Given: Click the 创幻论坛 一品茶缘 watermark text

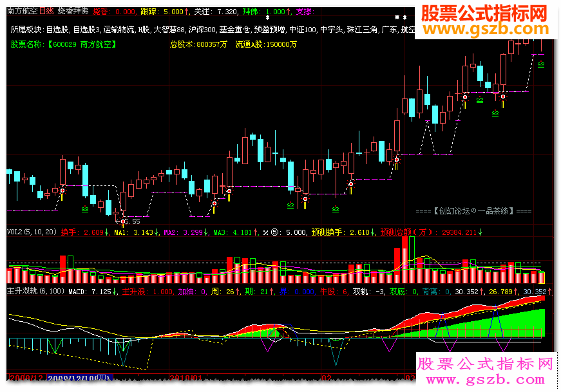Looking at the screenshot, I should (x=473, y=211).
